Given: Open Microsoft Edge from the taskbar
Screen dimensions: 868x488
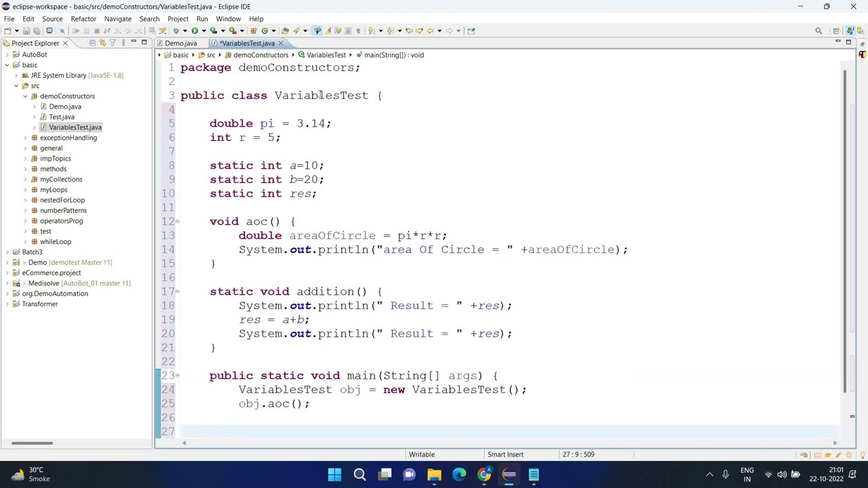Looking at the screenshot, I should coord(459,474).
